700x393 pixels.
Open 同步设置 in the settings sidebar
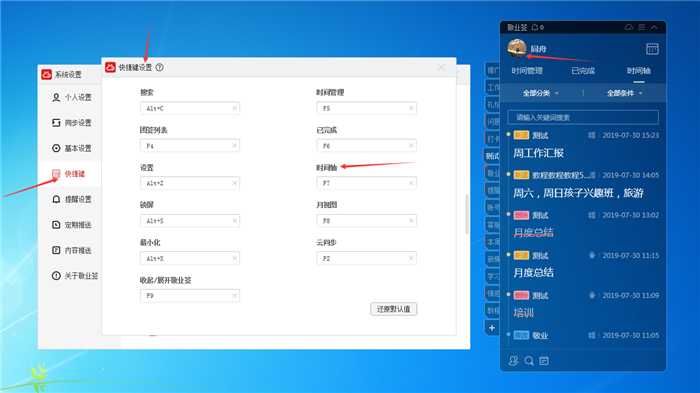pos(72,123)
